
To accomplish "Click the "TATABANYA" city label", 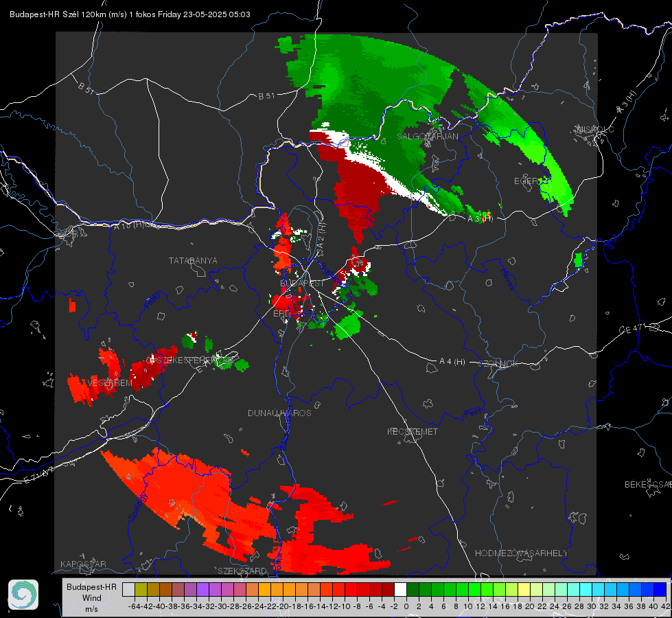I will coord(193,260).
